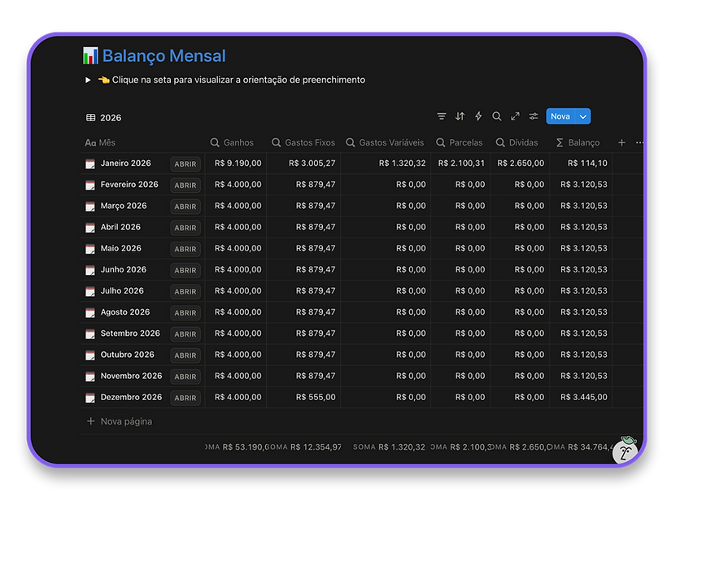Click the bar chart page icon
Screen dimensions: 728x562
[x=90, y=55]
